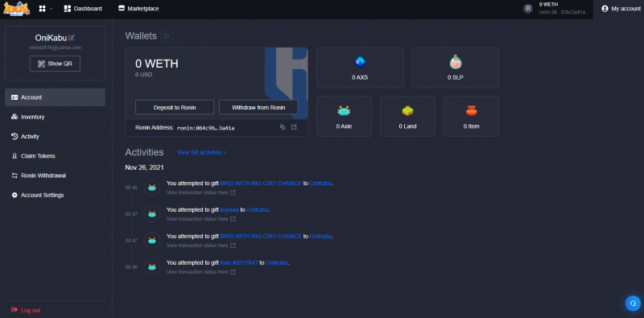This screenshot has height=318, width=644.
Task: Open the 0 SLP potion card
Action: 455,68
